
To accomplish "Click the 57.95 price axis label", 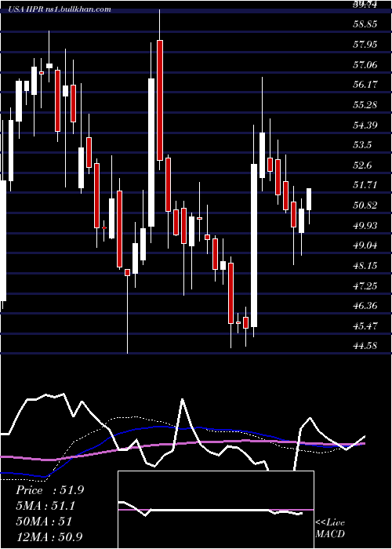I will (366, 45).
